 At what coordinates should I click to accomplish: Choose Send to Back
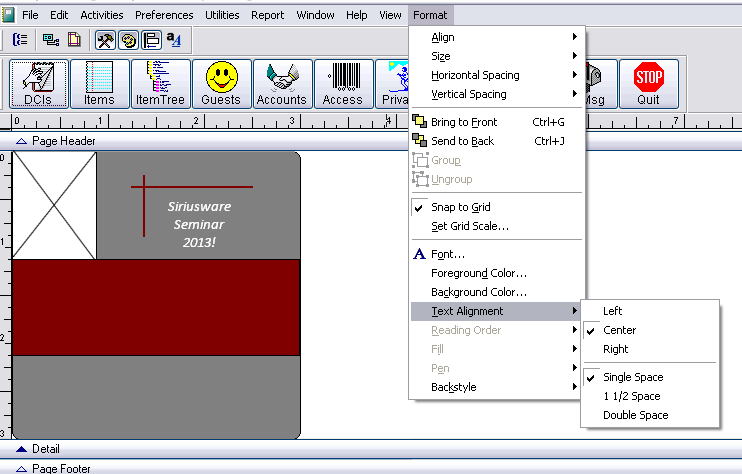(x=495, y=141)
